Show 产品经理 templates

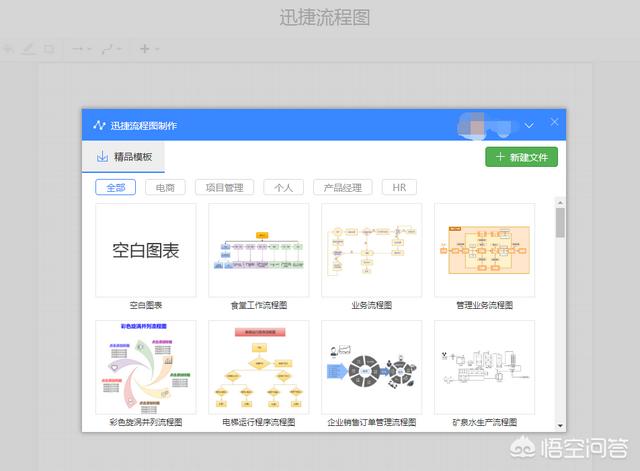pyautogui.click(x=342, y=187)
